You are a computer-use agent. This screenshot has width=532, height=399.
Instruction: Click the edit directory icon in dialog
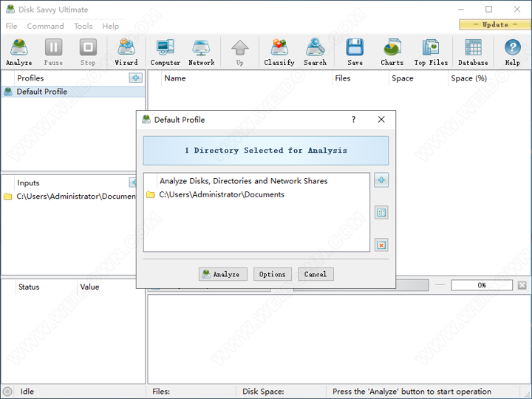[x=381, y=213]
